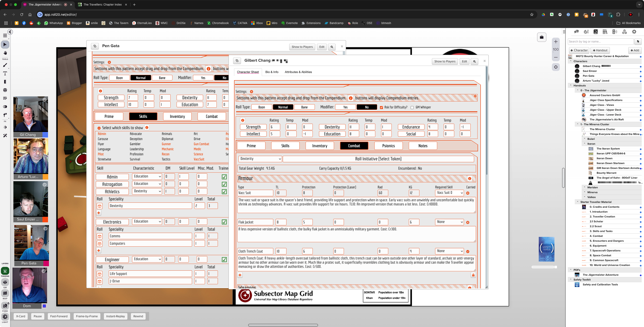This screenshot has width=644, height=327.
Task: Open the Prime section in Pen Gata sheet
Action: pos(109,116)
